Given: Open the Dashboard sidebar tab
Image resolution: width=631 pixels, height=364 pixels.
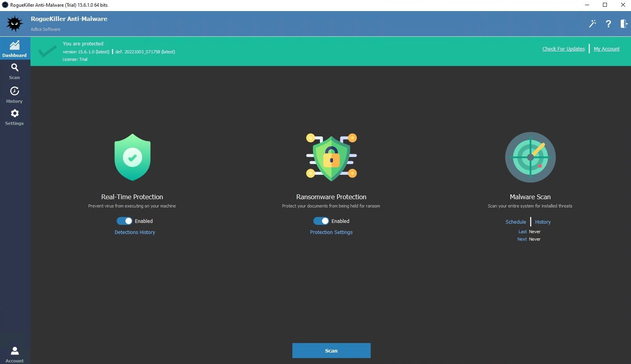Looking at the screenshot, I should 15,49.
